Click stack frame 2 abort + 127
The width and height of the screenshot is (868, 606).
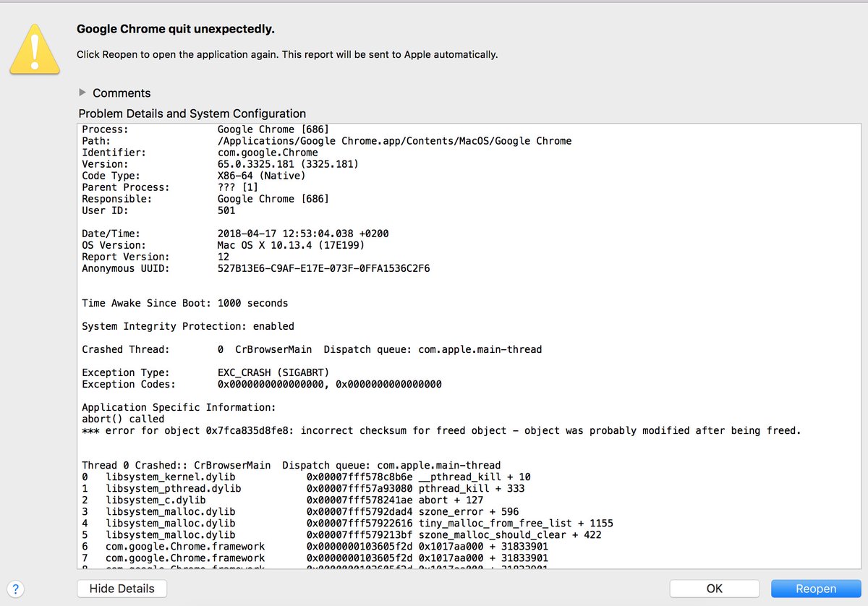283,500
